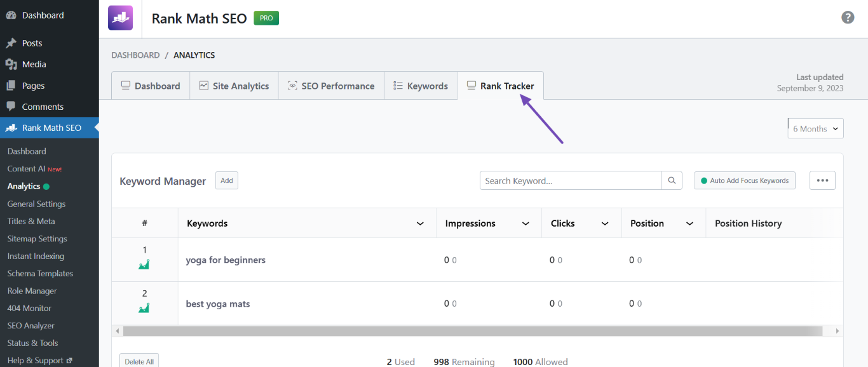This screenshot has height=367, width=868.
Task: Click the chart icon under row 1
Action: [144, 264]
